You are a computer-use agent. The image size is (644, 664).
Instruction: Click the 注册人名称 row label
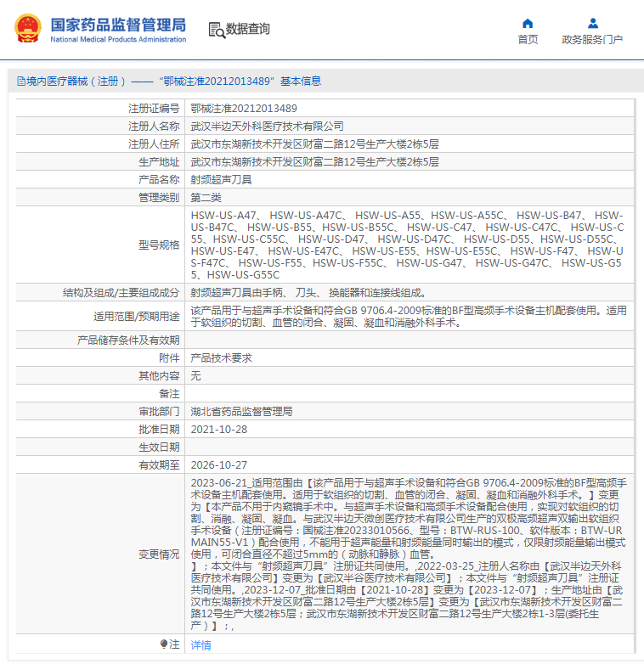[x=154, y=127]
